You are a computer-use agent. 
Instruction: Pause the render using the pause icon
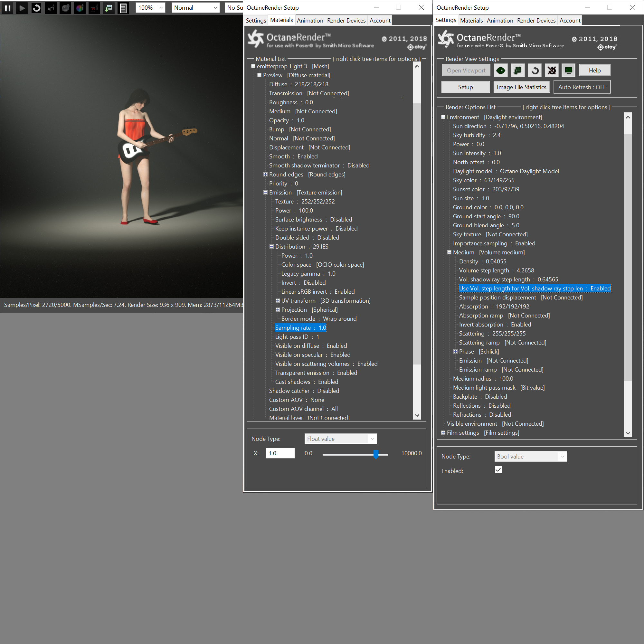pyautogui.click(x=7, y=8)
